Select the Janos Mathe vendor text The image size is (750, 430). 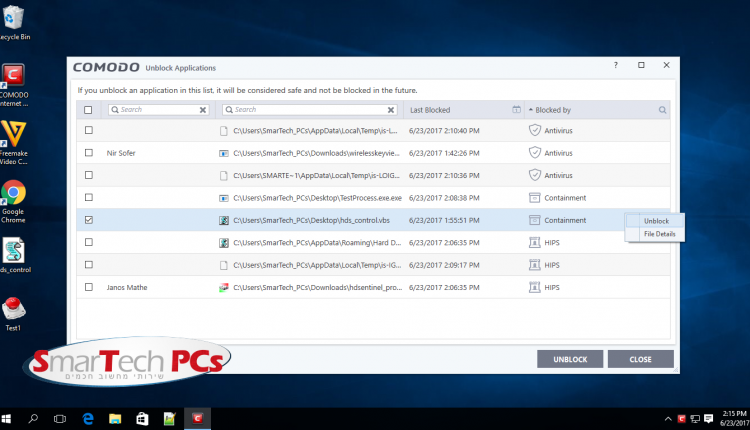[x=127, y=287]
